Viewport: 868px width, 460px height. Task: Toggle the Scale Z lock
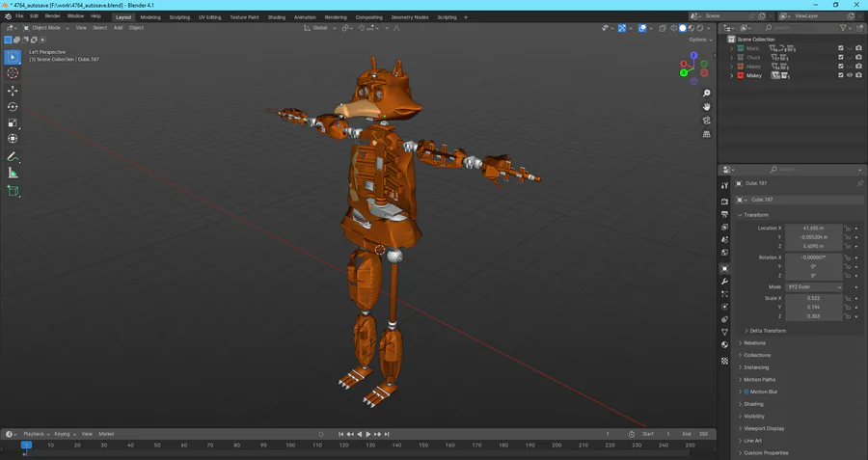(847, 316)
